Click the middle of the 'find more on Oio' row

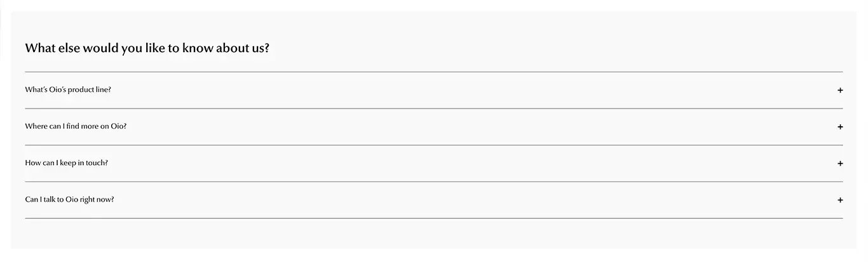[434, 127]
